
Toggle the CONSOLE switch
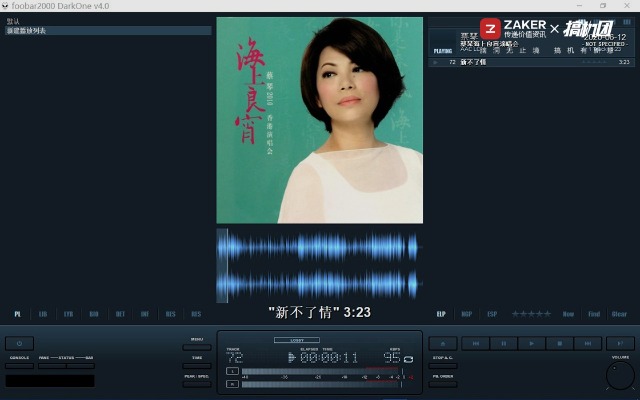point(19,366)
